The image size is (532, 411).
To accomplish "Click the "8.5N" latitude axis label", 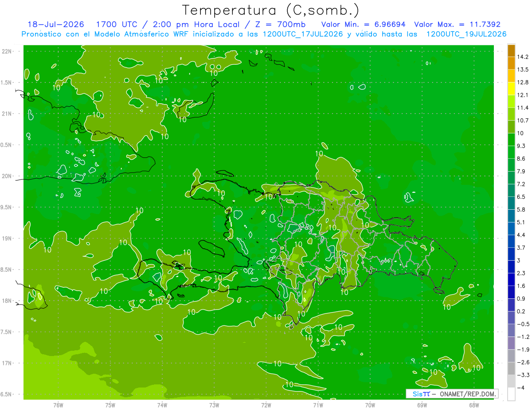I will click(x=6, y=270).
